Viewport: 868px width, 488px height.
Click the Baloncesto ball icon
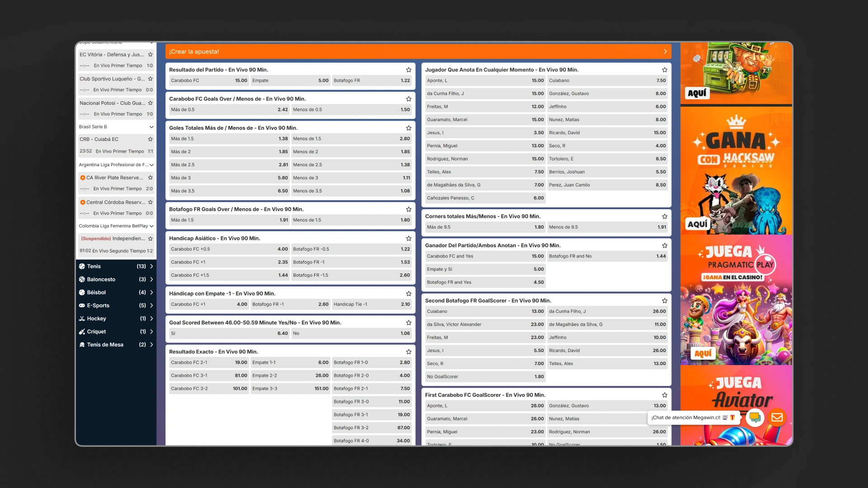(x=82, y=280)
